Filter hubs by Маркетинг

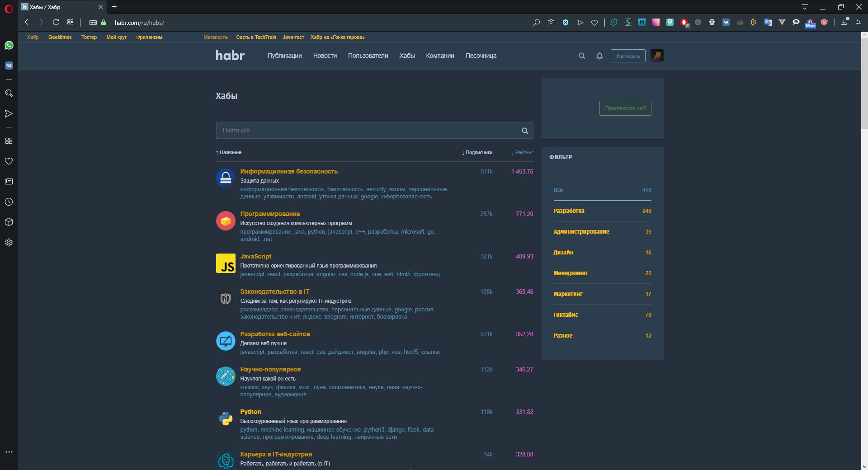coord(602,294)
